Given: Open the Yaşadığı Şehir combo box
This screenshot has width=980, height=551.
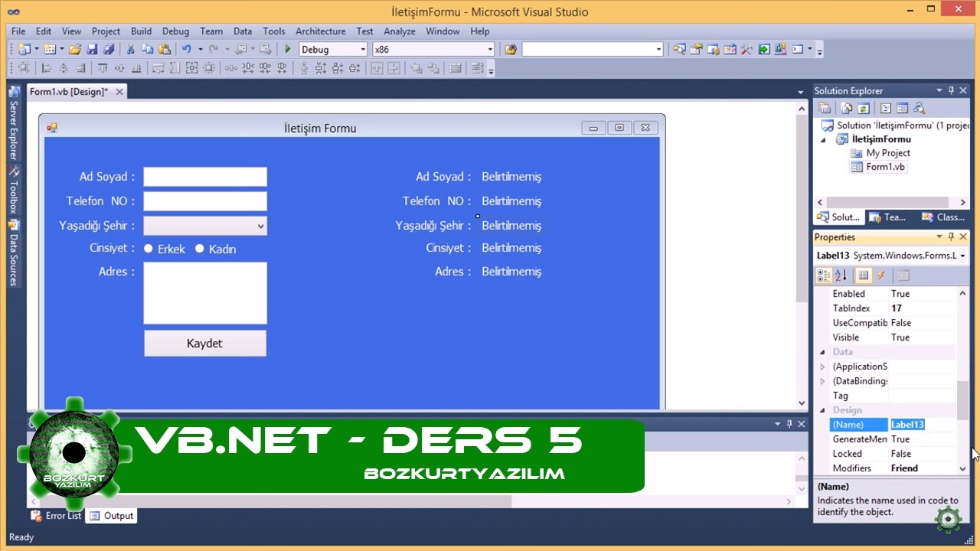Looking at the screenshot, I should (260, 226).
